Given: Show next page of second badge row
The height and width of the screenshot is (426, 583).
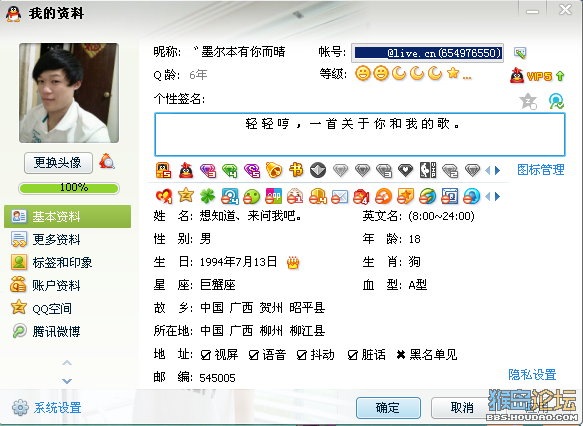Looking at the screenshot, I should (x=497, y=196).
